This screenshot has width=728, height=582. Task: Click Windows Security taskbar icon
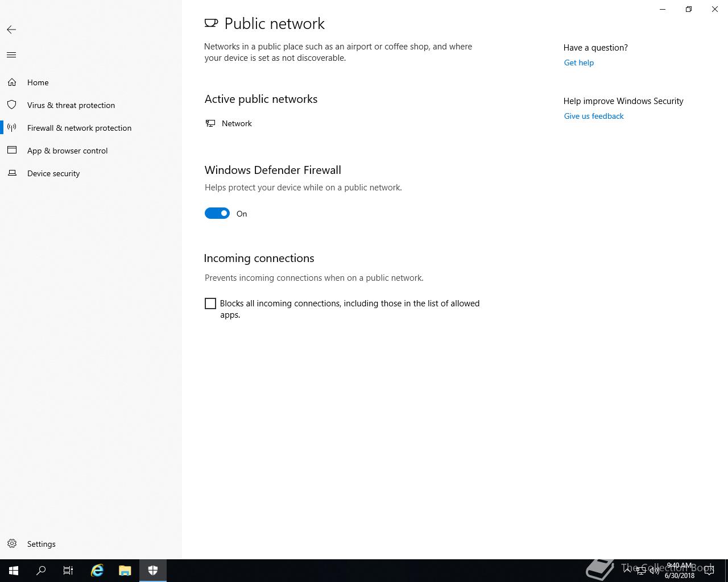(153, 571)
